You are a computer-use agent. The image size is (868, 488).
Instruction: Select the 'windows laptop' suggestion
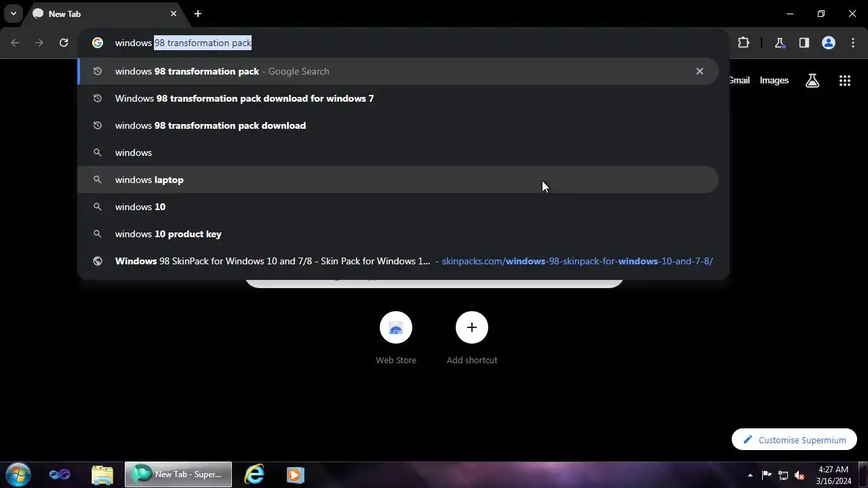(397, 180)
